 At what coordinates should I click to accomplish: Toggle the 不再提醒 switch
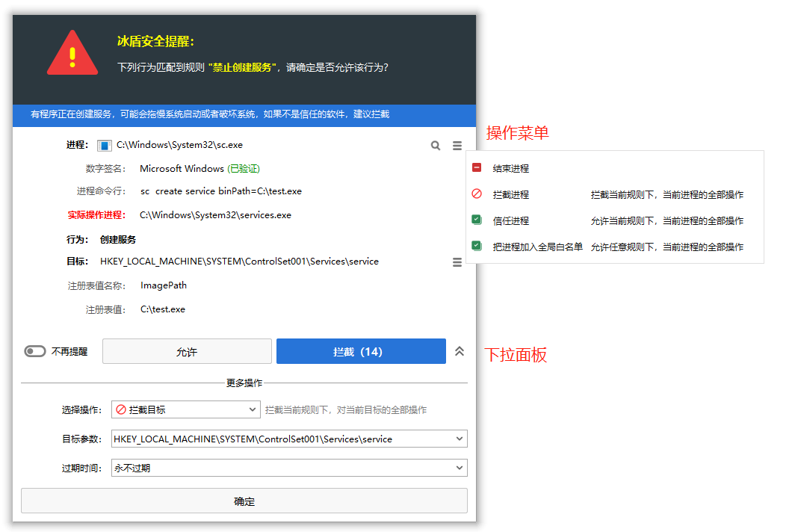coord(35,352)
